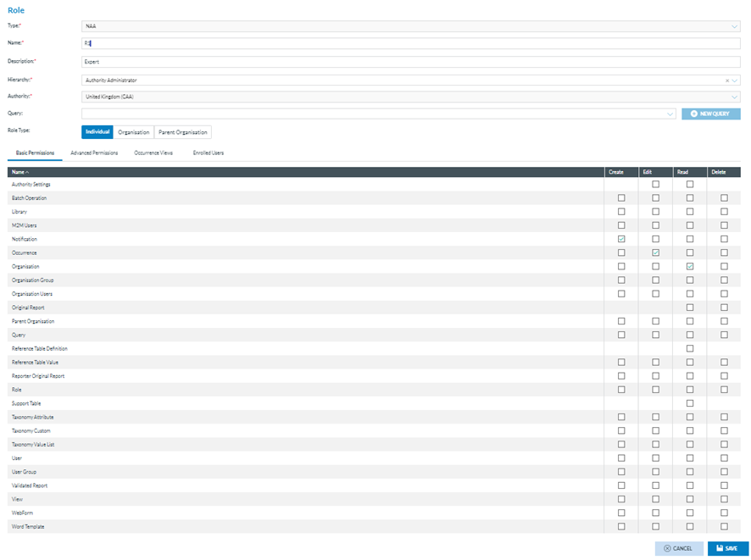Click the circled x icon on Cancel

668,548
